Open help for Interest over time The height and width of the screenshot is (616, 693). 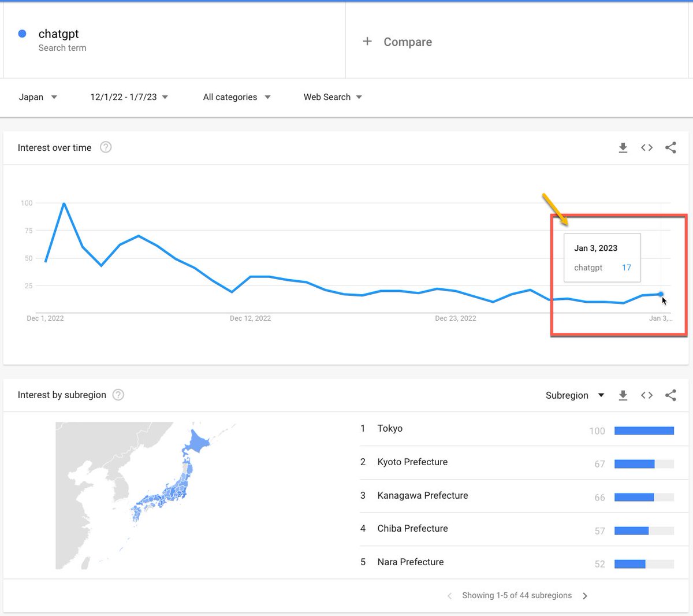tap(106, 147)
